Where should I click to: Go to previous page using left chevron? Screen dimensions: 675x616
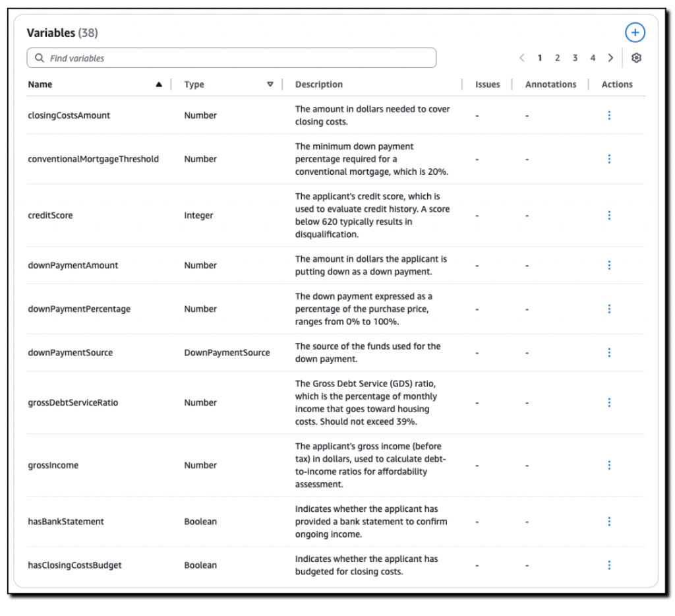pyautogui.click(x=522, y=58)
